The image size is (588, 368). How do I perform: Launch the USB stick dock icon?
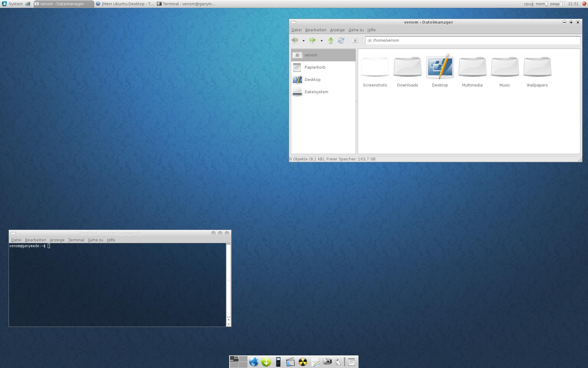coord(338,362)
